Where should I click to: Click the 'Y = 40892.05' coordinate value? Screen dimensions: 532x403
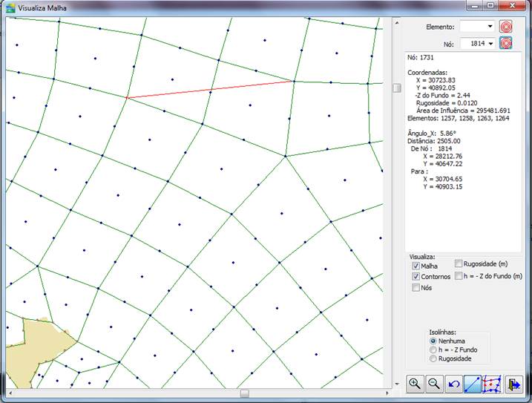tap(436, 88)
